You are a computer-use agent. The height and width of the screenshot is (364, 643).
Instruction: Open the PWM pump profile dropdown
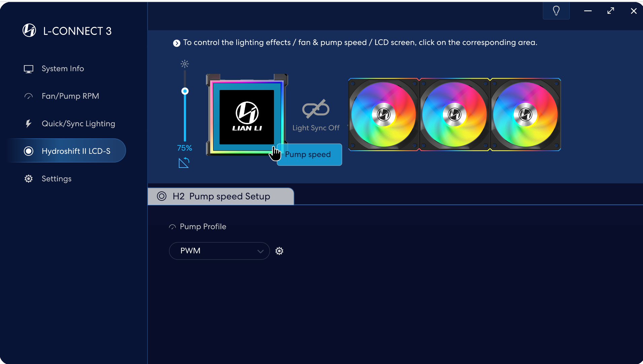click(219, 251)
